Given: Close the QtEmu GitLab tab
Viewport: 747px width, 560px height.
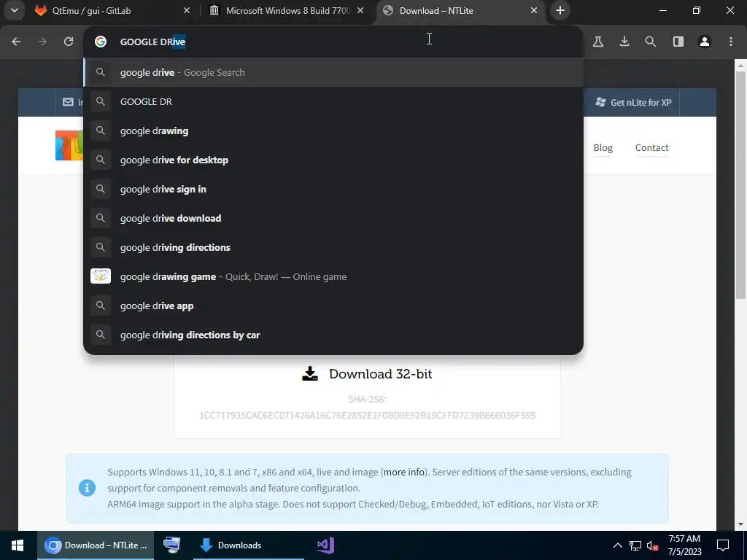Looking at the screenshot, I should [187, 10].
